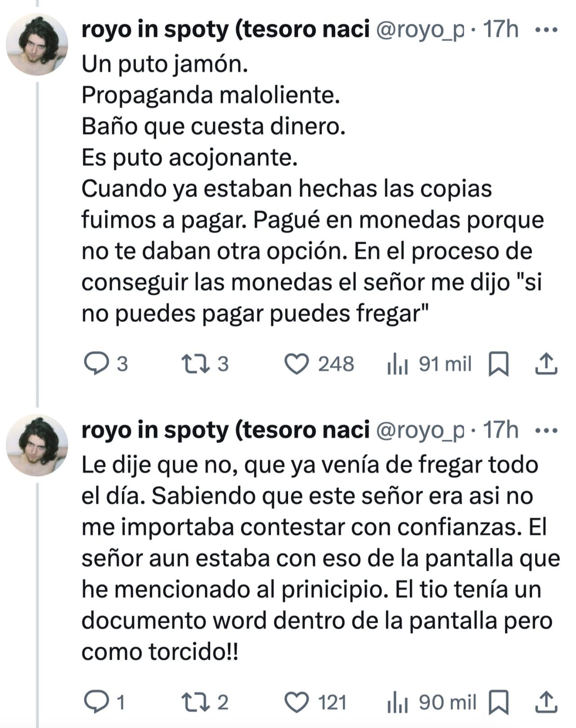576x728 pixels.
Task: Open the @royo_p handle on second tweet
Action: tap(419, 431)
